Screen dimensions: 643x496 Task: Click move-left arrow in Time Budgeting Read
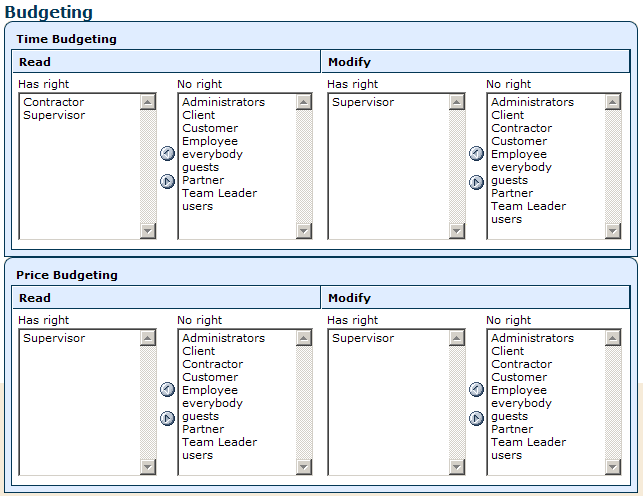pos(167,153)
